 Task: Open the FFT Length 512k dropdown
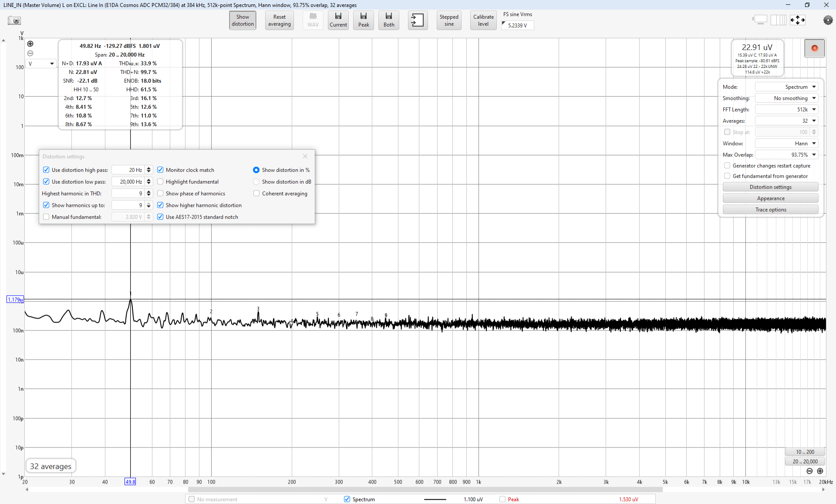click(x=786, y=110)
